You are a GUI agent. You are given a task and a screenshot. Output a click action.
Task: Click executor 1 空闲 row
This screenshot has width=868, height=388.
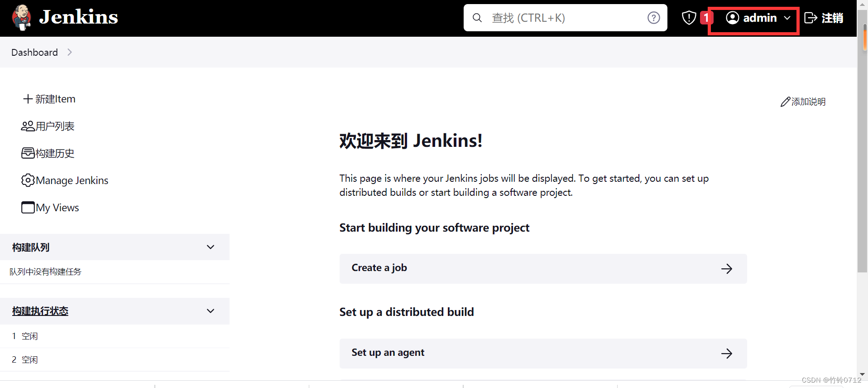(115, 336)
